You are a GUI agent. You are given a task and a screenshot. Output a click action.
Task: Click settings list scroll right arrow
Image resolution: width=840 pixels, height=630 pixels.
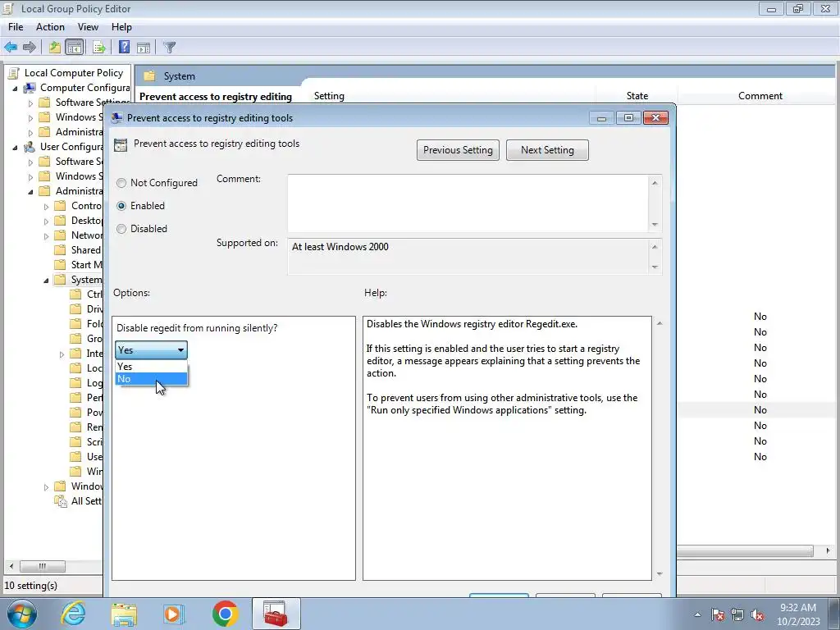828,550
